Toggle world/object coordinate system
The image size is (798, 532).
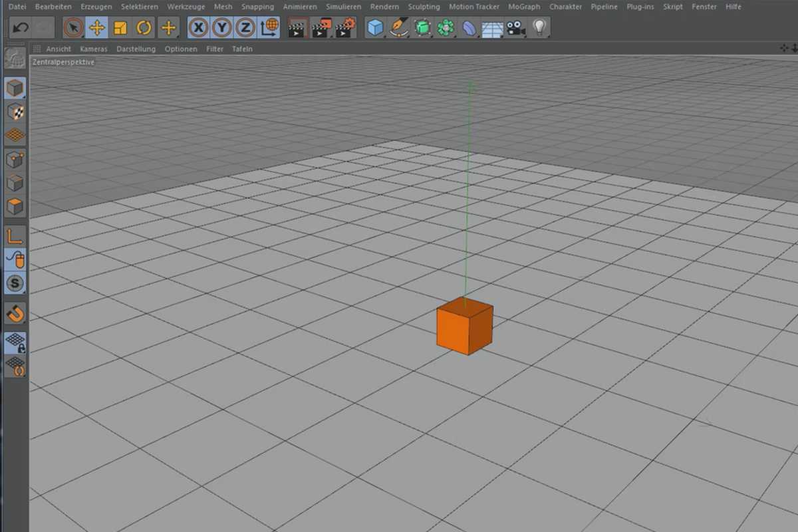pos(269,28)
